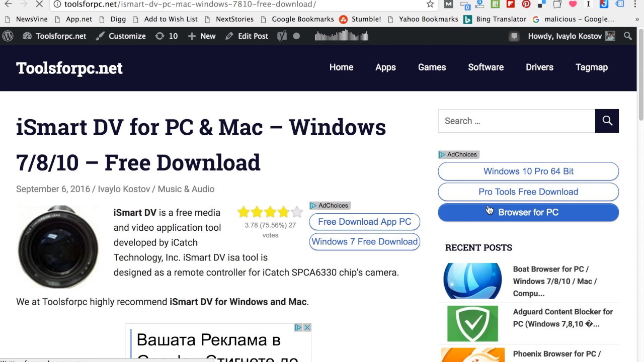Go back with the browser back arrow
The width and height of the screenshot is (644, 362).
coord(8,4)
